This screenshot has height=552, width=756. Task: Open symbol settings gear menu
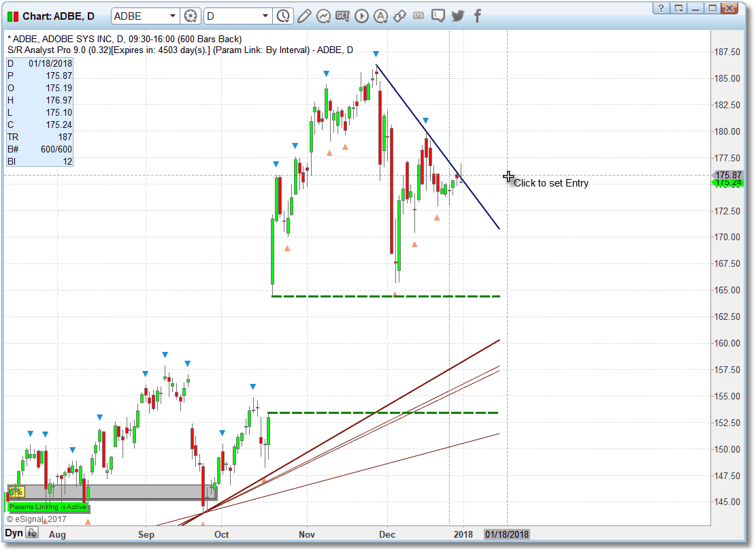(x=191, y=16)
